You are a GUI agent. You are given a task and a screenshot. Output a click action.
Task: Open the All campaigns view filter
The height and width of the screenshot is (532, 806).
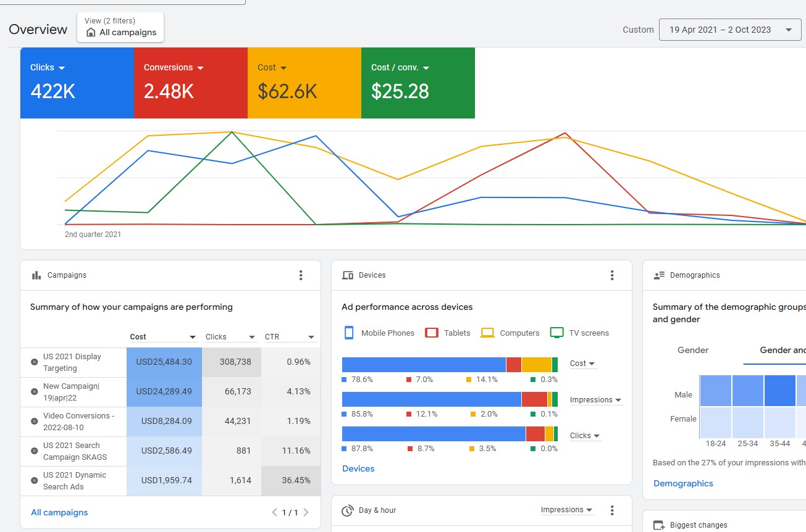[121, 28]
